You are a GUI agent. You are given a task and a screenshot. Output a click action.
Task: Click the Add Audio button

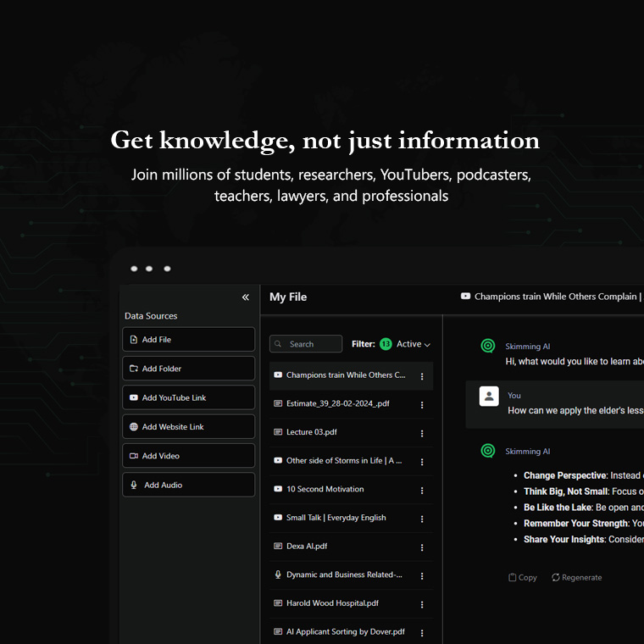[x=188, y=485]
